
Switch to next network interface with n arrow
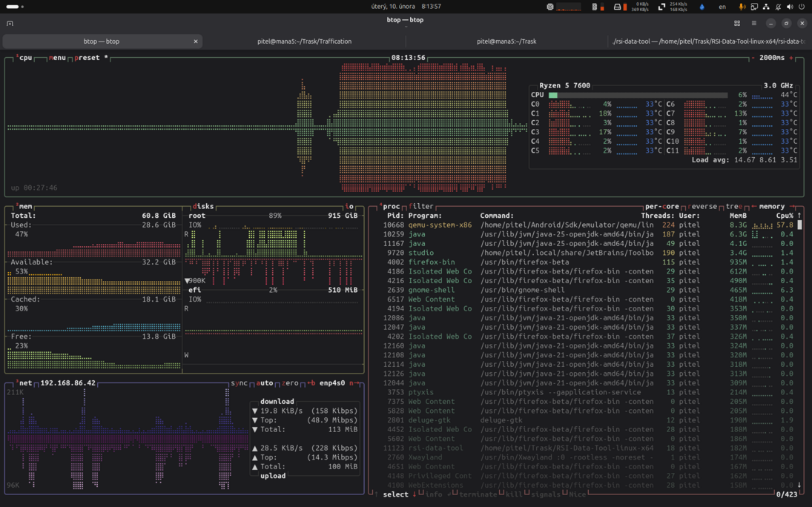354,382
